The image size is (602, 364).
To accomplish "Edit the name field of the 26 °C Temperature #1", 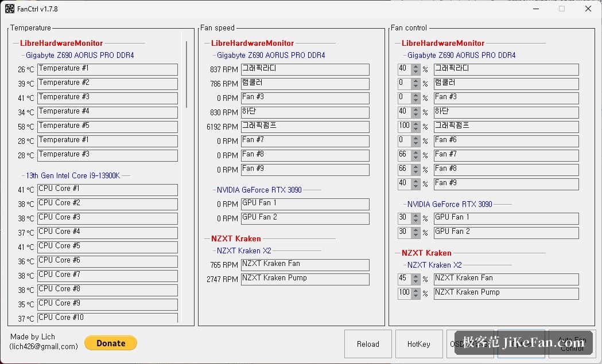I will click(107, 69).
